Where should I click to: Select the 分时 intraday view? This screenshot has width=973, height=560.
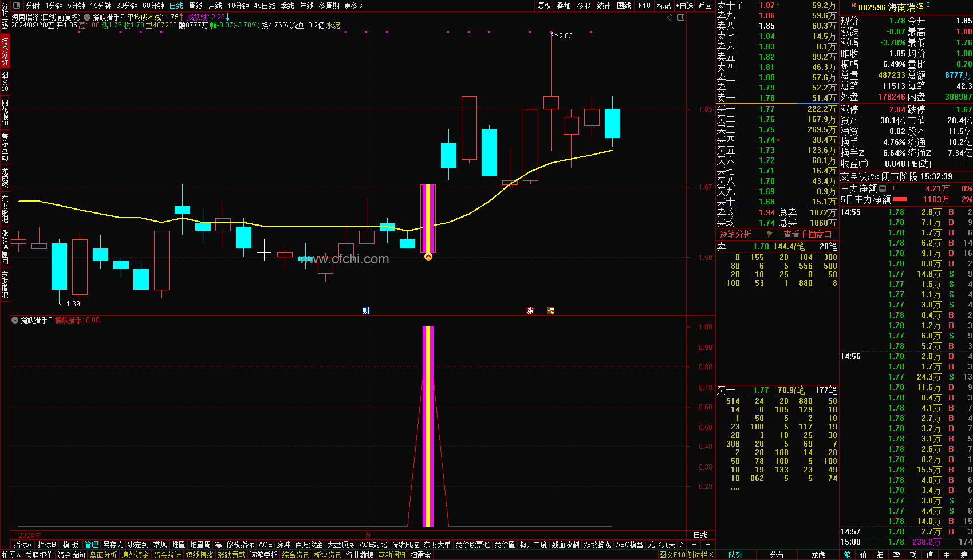pos(33,6)
